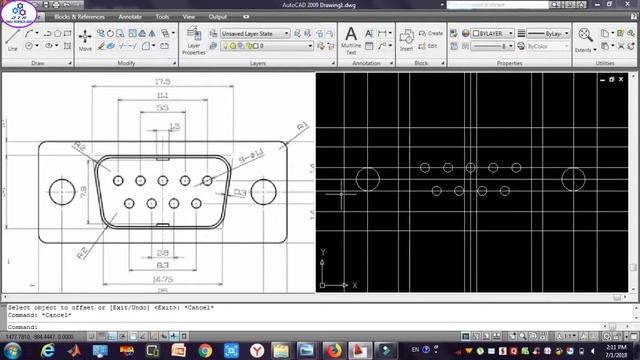Screen dimensions: 640x360
Task: Click the Array tool in Modify panel
Action: coord(165,33)
